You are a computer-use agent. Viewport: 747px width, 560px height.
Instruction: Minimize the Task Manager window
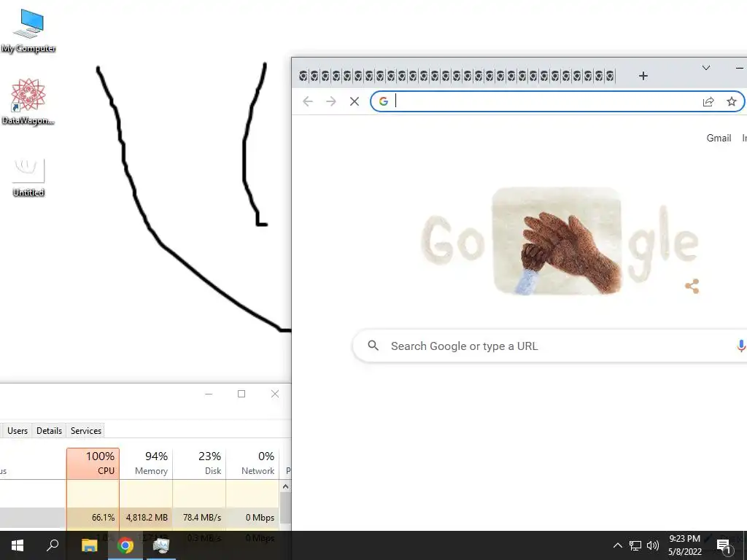[209, 394]
